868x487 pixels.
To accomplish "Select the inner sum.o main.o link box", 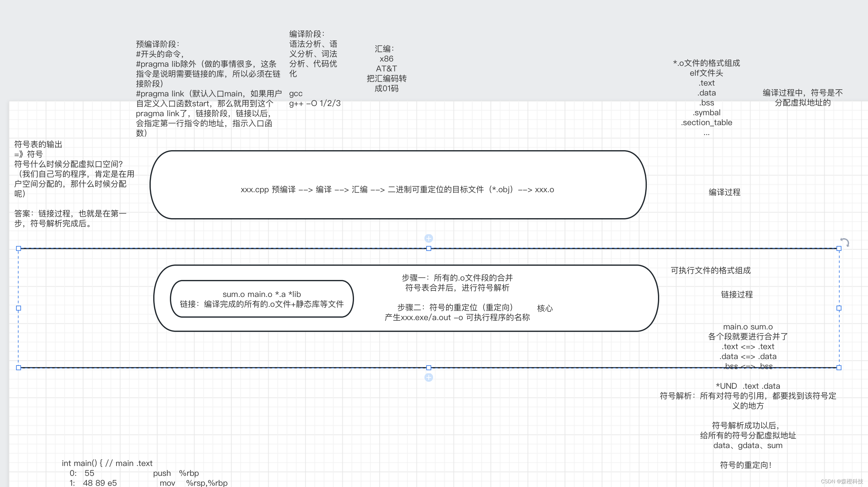I will click(261, 299).
